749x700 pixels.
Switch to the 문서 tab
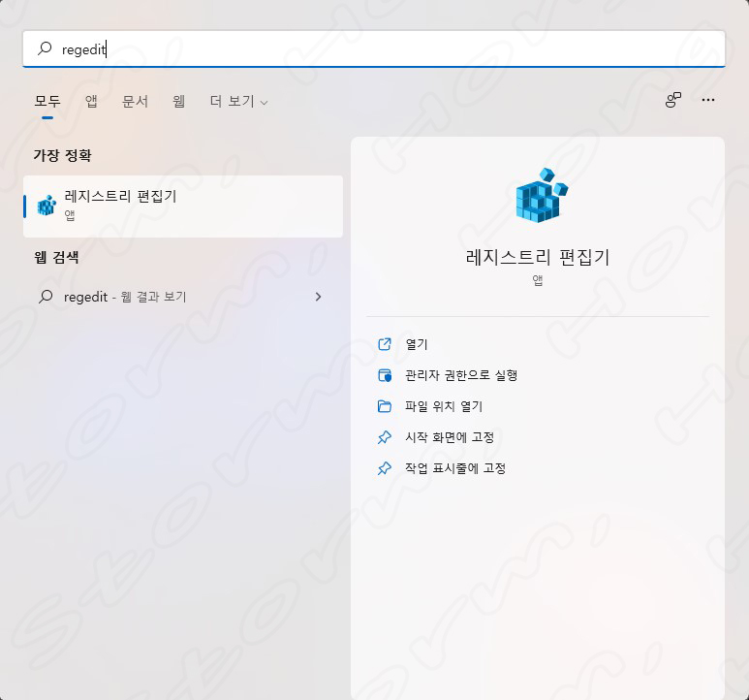[136, 101]
